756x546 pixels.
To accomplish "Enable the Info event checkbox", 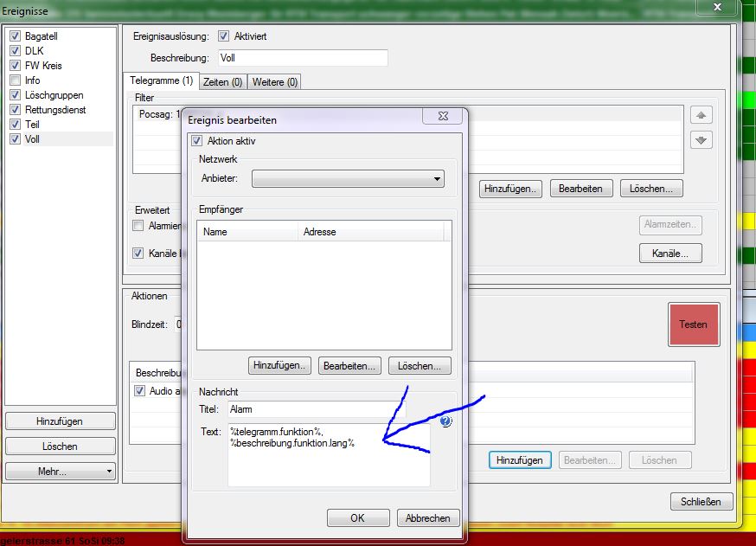I will click(15, 80).
